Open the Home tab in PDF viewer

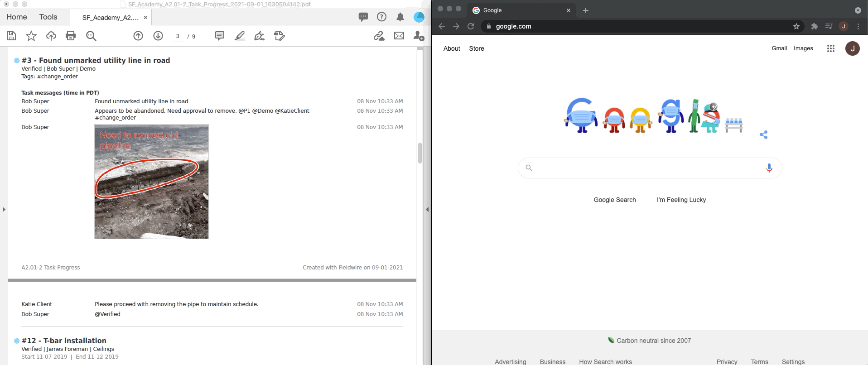tap(17, 17)
